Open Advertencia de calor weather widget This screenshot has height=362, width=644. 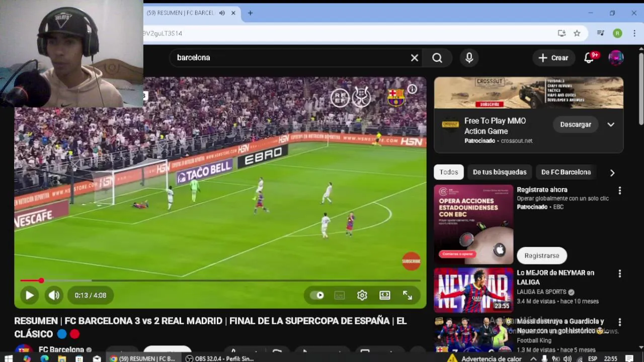pyautogui.click(x=485, y=358)
